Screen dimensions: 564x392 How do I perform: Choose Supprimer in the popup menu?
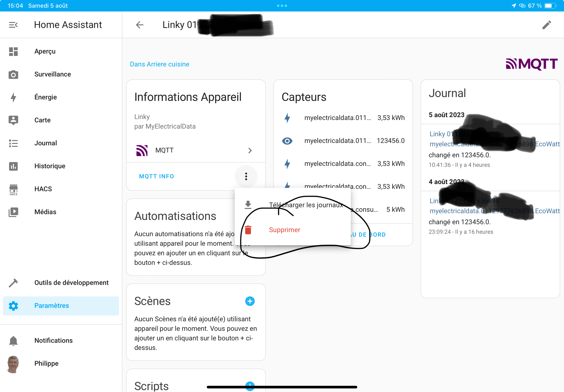tap(284, 230)
